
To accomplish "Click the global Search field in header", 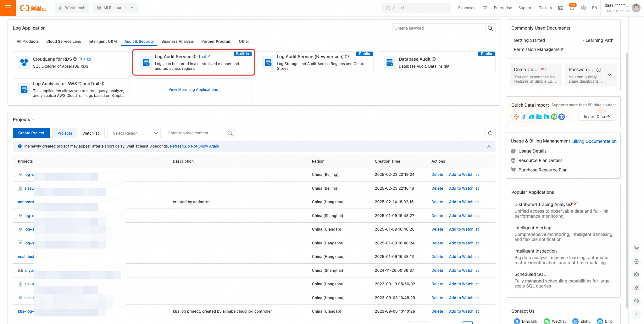I will tap(417, 8).
